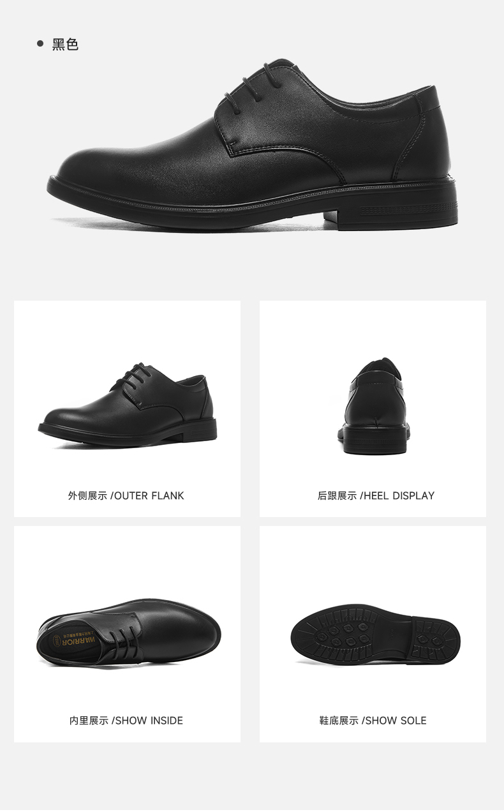Screen dimensions: 504x812
Task: Select the 黑色 color label
Action: click(x=65, y=44)
